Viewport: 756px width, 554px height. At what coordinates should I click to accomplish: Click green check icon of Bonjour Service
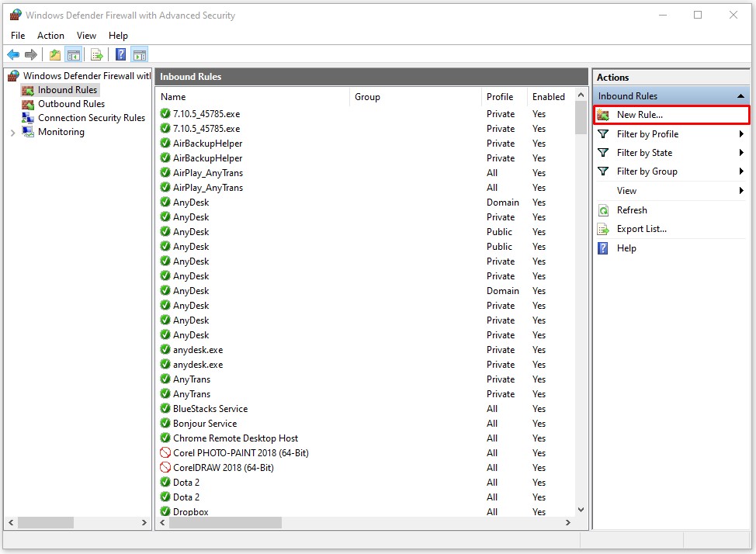click(165, 424)
